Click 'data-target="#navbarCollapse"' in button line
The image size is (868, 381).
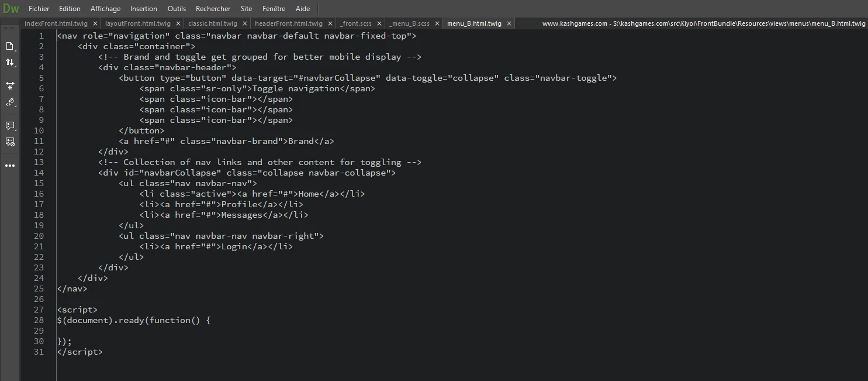click(x=306, y=78)
